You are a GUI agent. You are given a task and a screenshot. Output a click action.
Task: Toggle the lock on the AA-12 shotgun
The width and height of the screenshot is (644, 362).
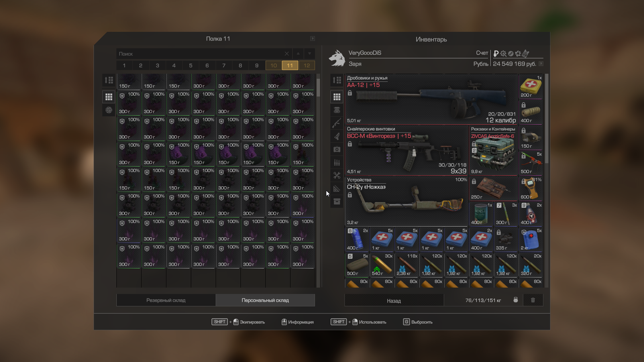pyautogui.click(x=350, y=93)
